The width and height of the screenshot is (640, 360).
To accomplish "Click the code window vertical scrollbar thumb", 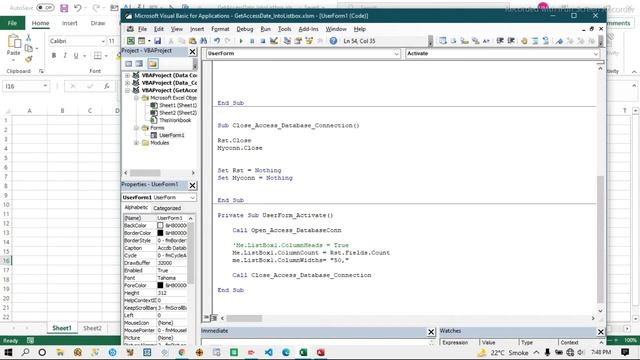I will pos(600,239).
